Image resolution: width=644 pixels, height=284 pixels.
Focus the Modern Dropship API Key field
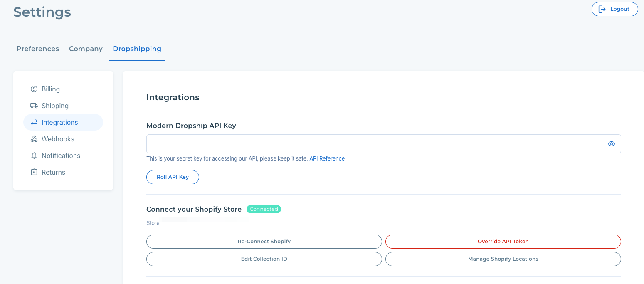(x=374, y=144)
